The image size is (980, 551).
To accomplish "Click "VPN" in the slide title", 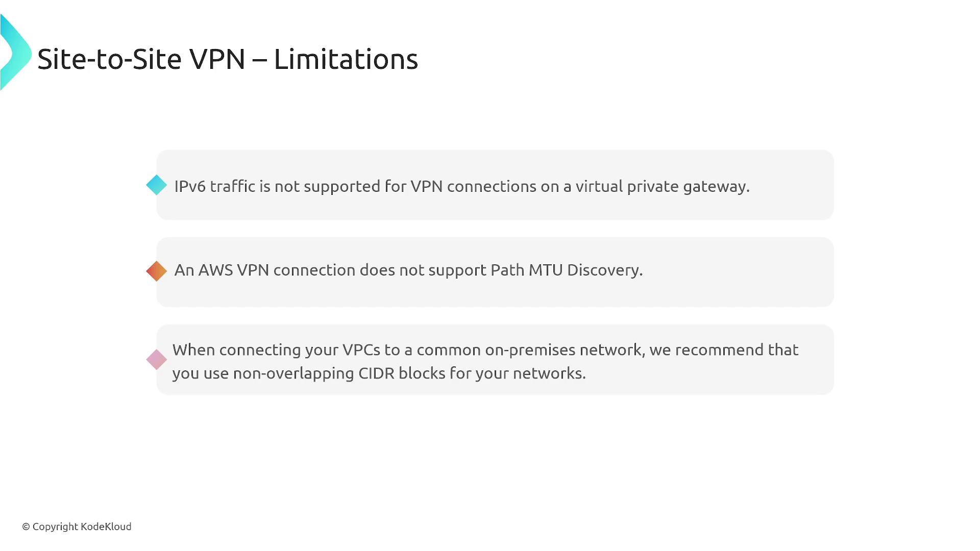I will pos(217,59).
